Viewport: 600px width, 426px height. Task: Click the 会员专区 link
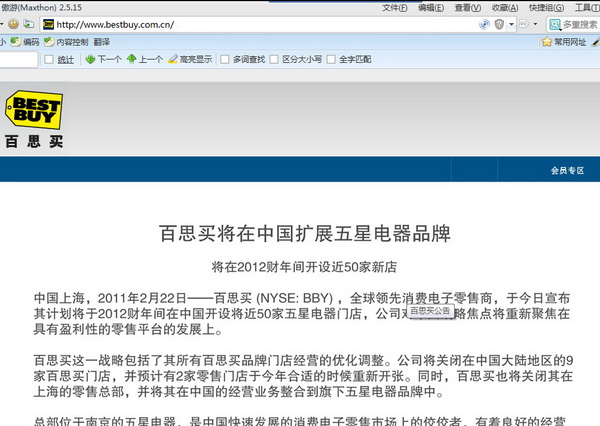pyautogui.click(x=566, y=171)
